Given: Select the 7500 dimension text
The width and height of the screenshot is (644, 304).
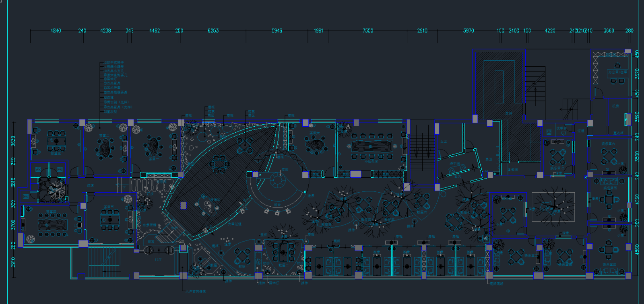Looking at the screenshot, I should pos(368,31).
